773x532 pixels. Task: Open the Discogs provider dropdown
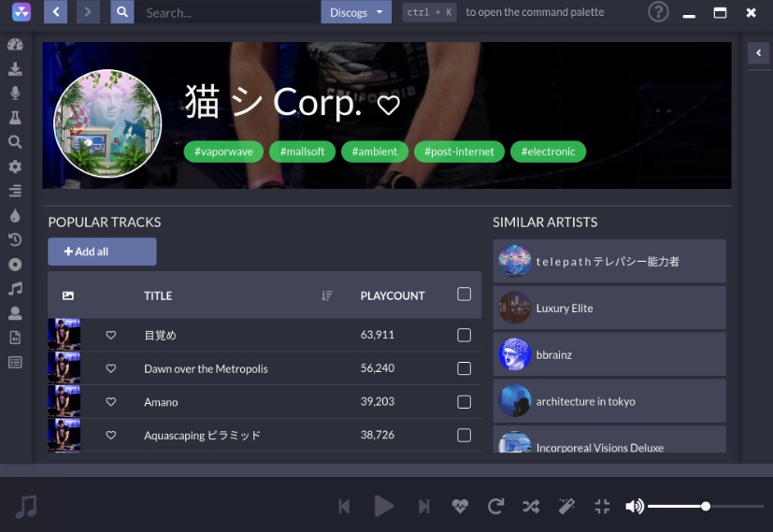pos(355,12)
